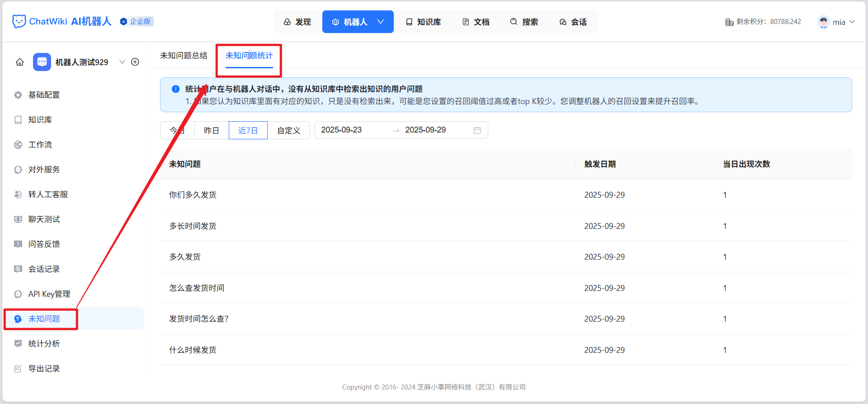Viewport: 868px width, 404px height.
Task: Click the 知识库 book icon in sidebar
Action: [18, 120]
